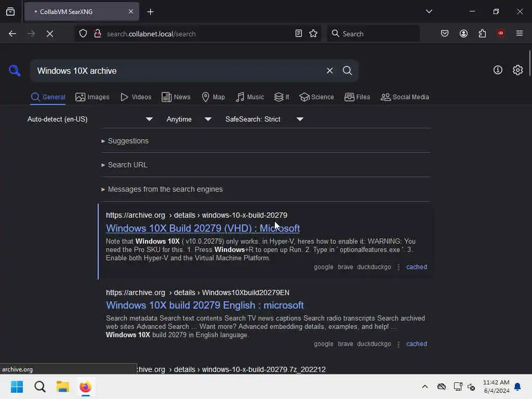Image resolution: width=532 pixels, height=399 pixels.
Task: Open Windows taskbar search
Action: (39, 387)
